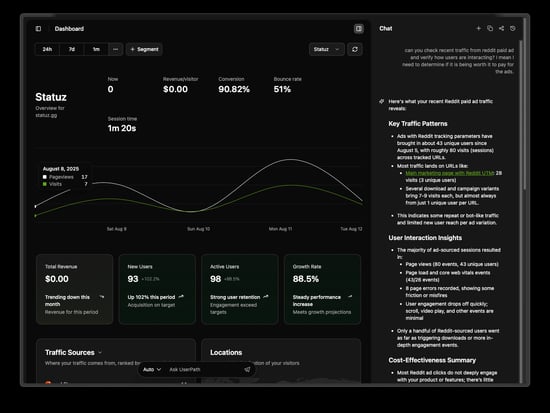Screen dimensions: 550x413
Task: Select the 24h time range
Action: 47,49
